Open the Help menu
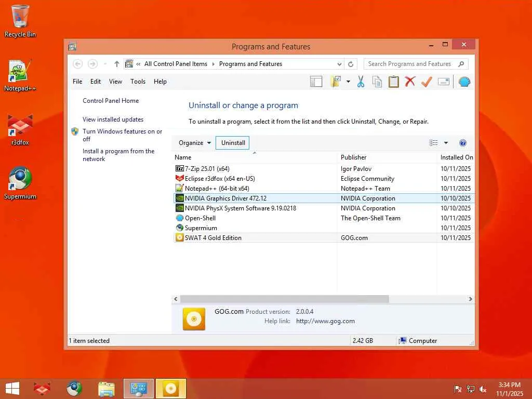The height and width of the screenshot is (399, 532). pos(160,82)
